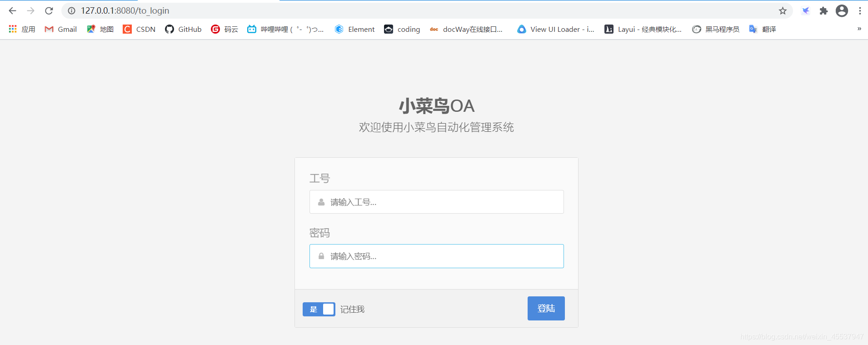Click the browser back arrow
This screenshot has height=345, width=868.
tap(13, 10)
